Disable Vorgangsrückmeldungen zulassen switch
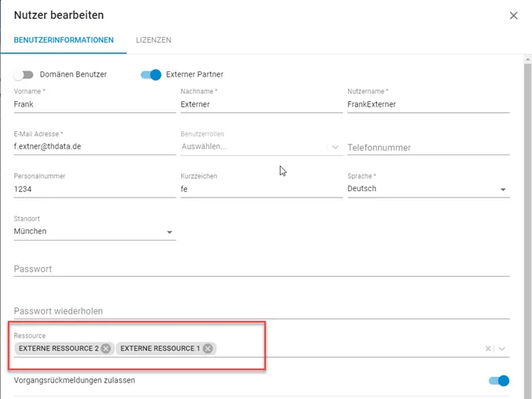532x399 pixels. coord(499,381)
